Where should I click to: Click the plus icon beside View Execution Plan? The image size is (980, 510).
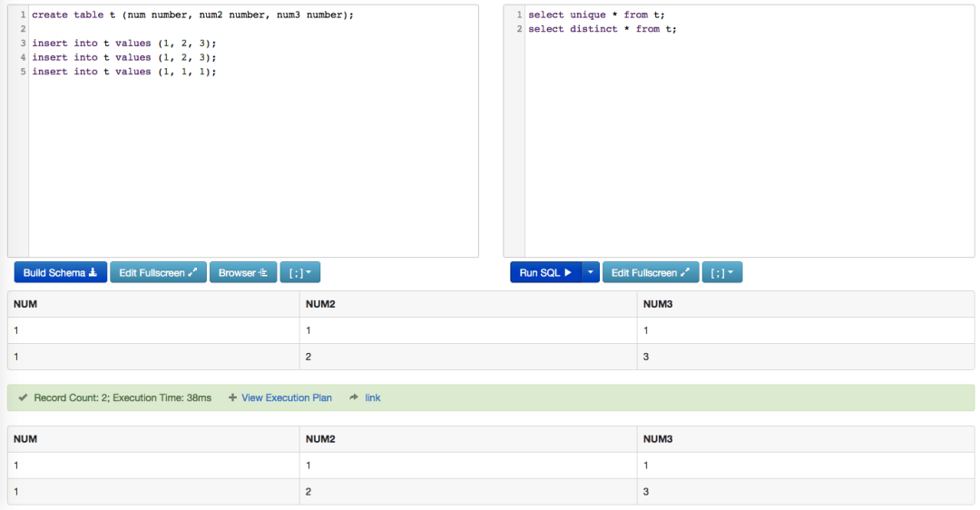coord(232,397)
